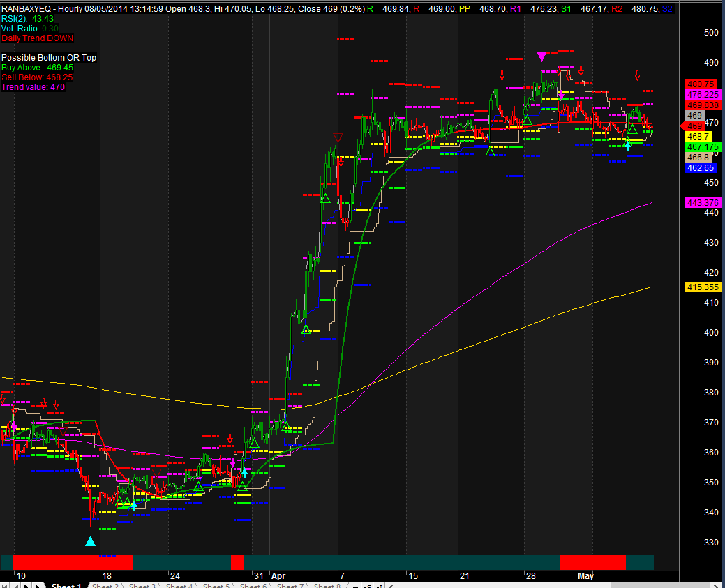The width and height of the screenshot is (725, 588).
Task: Click the Daily Trend DOWN text
Action: 38,38
